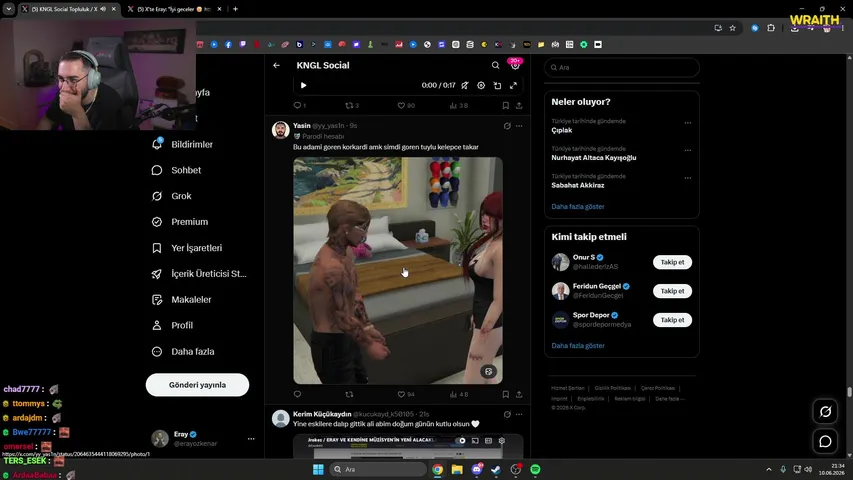Open Premium in the sidebar

[x=180, y=221]
